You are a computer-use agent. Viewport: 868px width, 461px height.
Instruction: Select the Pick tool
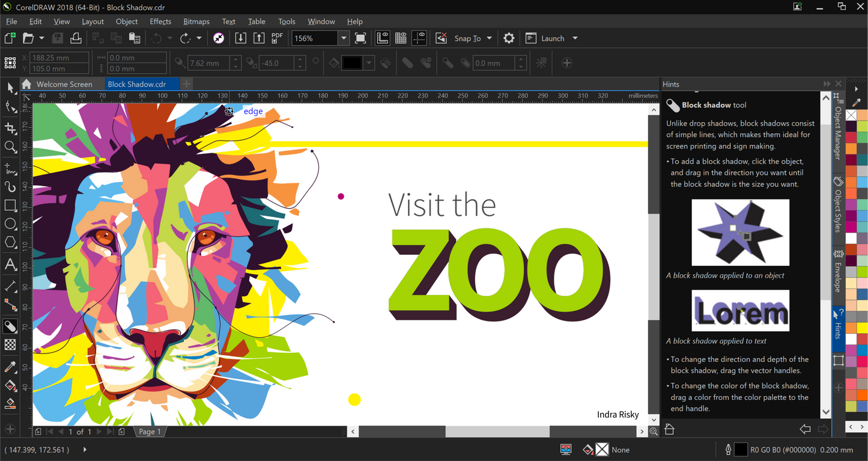tap(10, 88)
